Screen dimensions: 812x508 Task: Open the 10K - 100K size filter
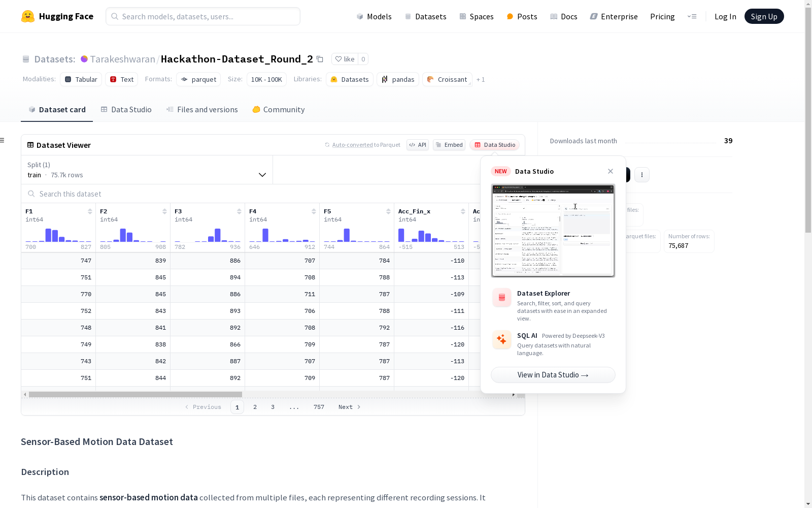tap(266, 79)
